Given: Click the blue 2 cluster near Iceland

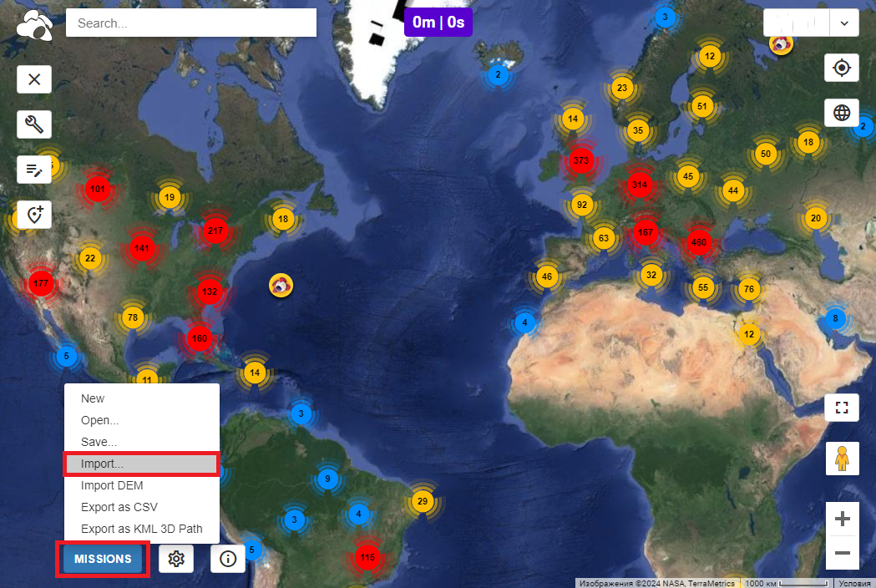Looking at the screenshot, I should pos(498,74).
